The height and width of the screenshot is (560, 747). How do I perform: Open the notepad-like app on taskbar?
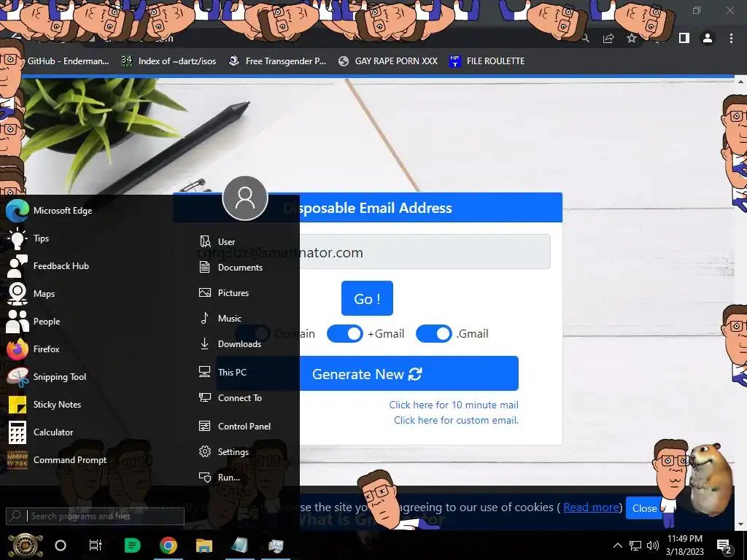239,545
